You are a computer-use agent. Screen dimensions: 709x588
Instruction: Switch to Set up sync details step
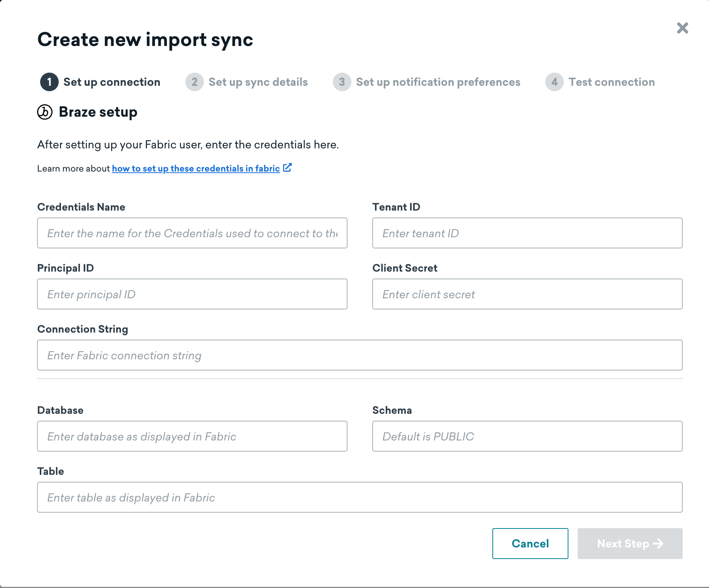coord(258,82)
